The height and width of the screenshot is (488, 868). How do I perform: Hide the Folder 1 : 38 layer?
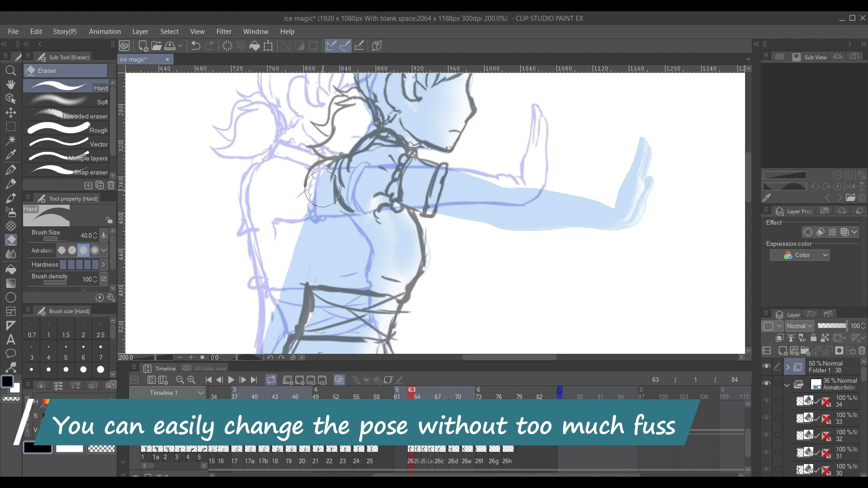[766, 366]
